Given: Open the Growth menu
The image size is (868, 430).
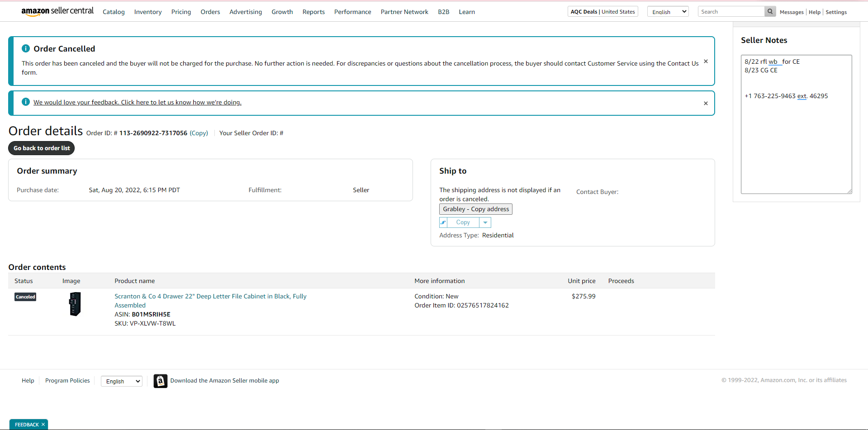Looking at the screenshot, I should click(282, 12).
